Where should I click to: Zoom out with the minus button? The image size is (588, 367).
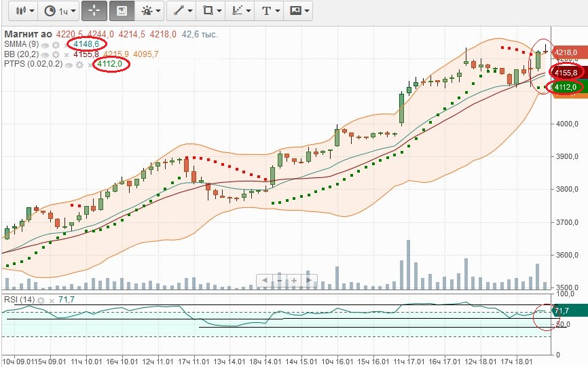pyautogui.click(x=279, y=280)
